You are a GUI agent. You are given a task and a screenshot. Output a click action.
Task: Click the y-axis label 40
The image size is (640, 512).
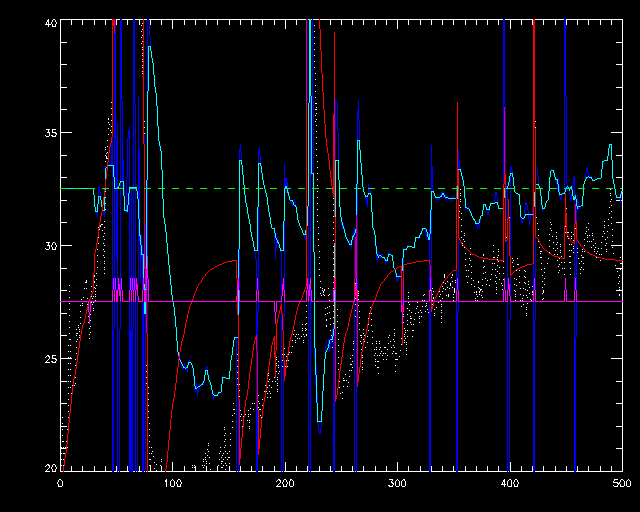pos(50,23)
